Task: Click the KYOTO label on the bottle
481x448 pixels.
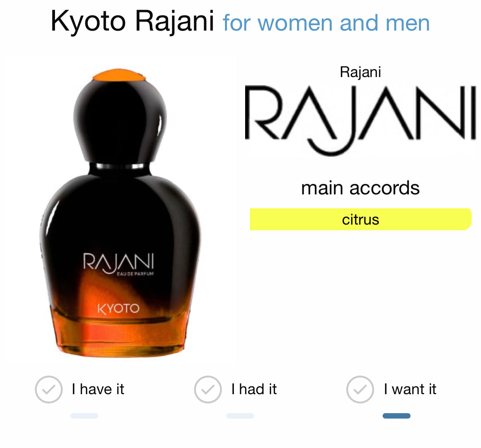Action: [119, 309]
